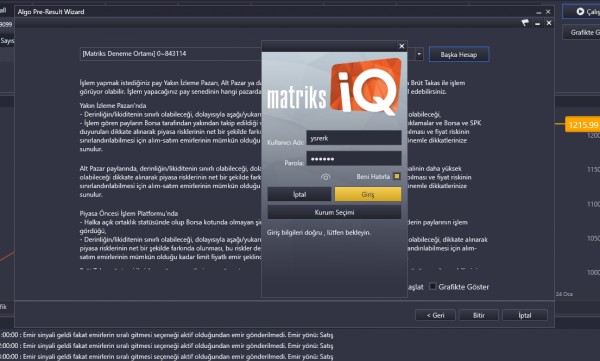
Task: Click the Bitir wizard button
Action: (x=479, y=315)
